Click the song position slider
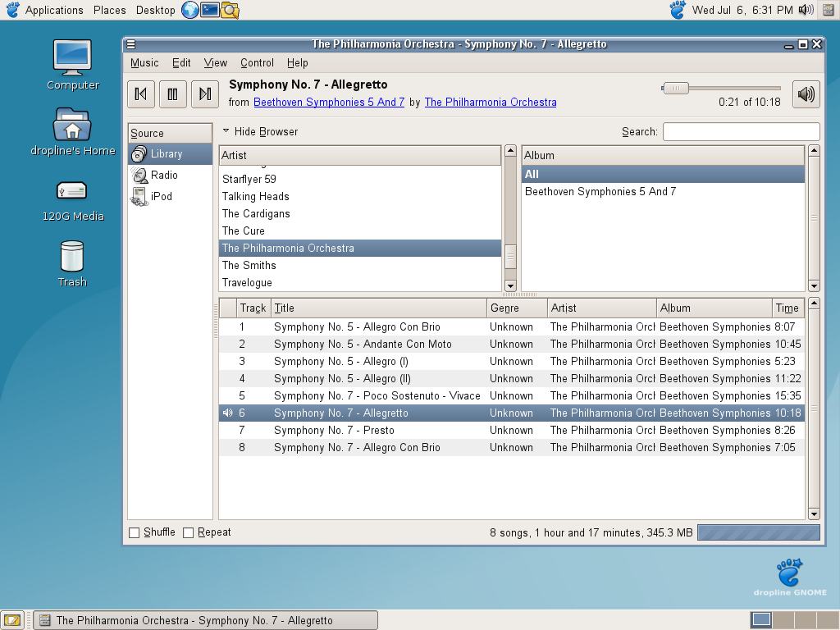Screen dimensions: 840x630 (722, 89)
